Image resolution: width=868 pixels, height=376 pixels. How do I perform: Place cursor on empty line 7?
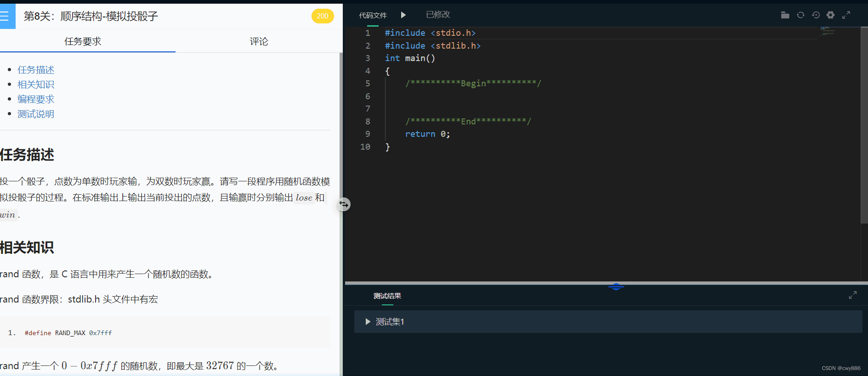[600, 109]
